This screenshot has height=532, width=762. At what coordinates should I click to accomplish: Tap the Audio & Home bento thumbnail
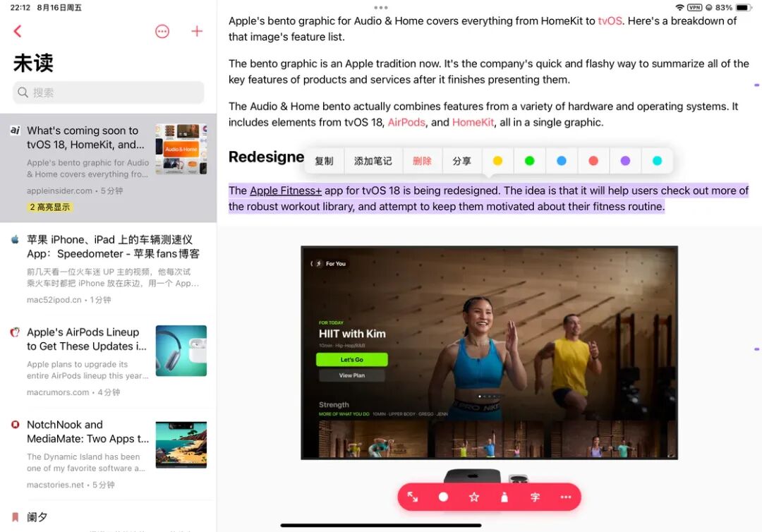point(181,149)
